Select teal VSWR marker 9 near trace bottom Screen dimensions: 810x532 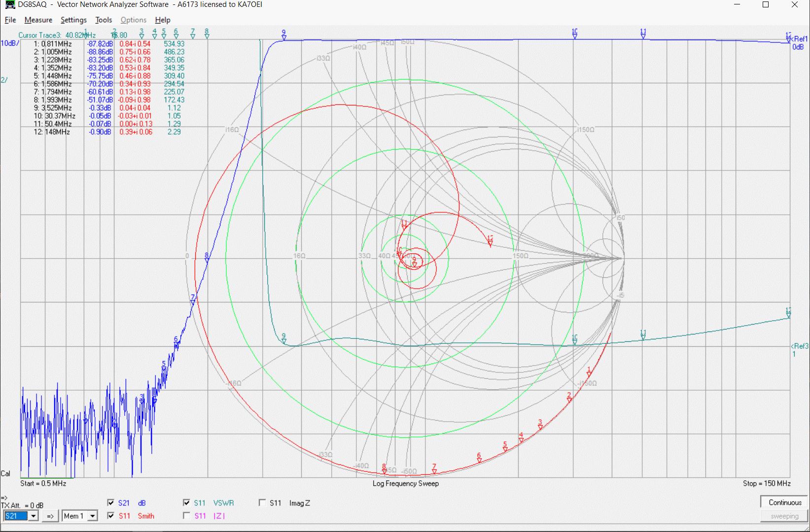(283, 339)
